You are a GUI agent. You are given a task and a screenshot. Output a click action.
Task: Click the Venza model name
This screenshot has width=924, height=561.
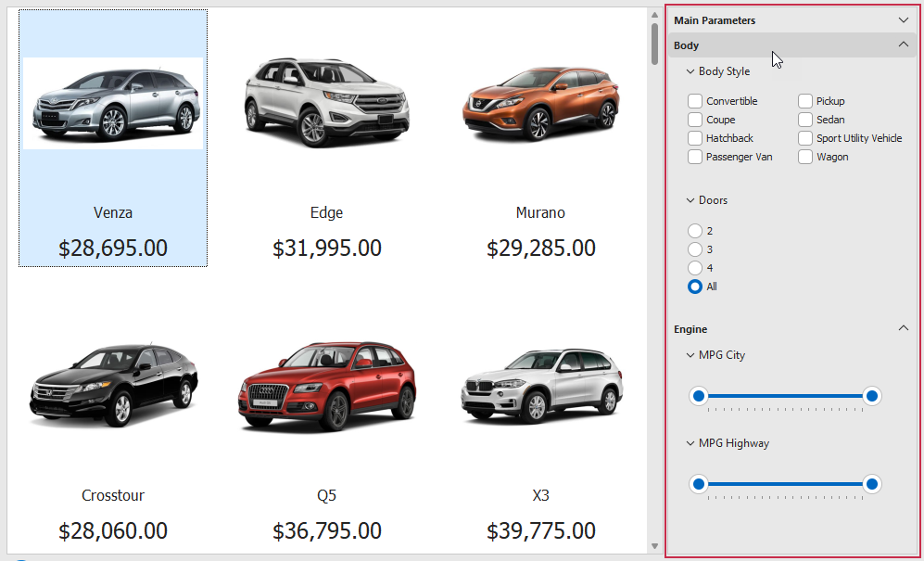[113, 213]
